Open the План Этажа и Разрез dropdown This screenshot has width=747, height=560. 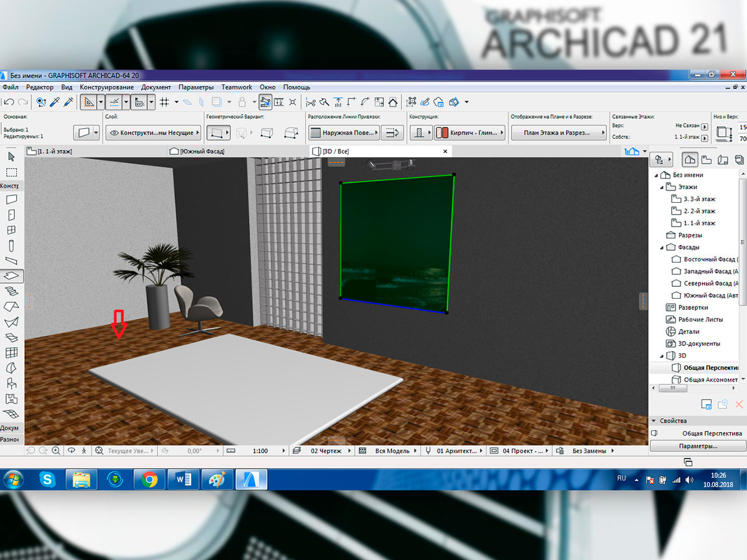coord(559,133)
